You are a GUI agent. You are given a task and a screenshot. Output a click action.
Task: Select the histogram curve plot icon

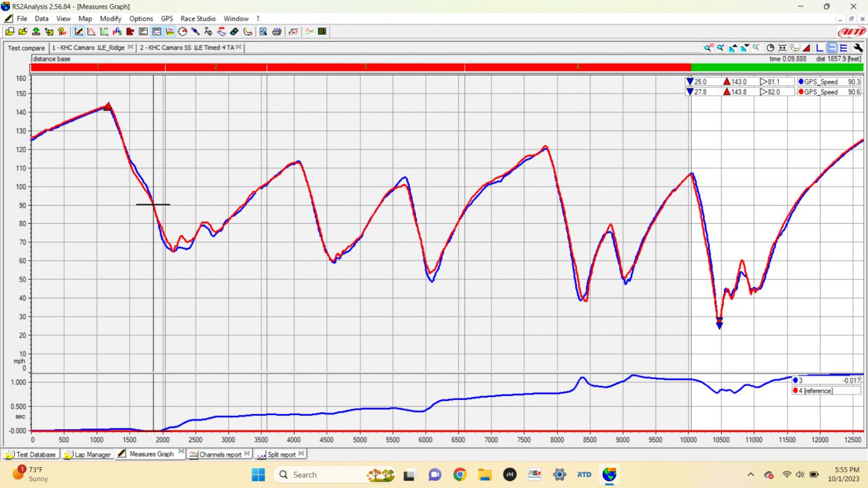pyautogui.click(x=91, y=31)
